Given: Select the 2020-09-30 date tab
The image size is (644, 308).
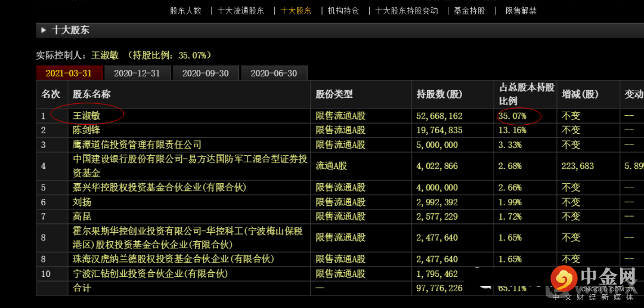Looking at the screenshot, I should tap(205, 73).
